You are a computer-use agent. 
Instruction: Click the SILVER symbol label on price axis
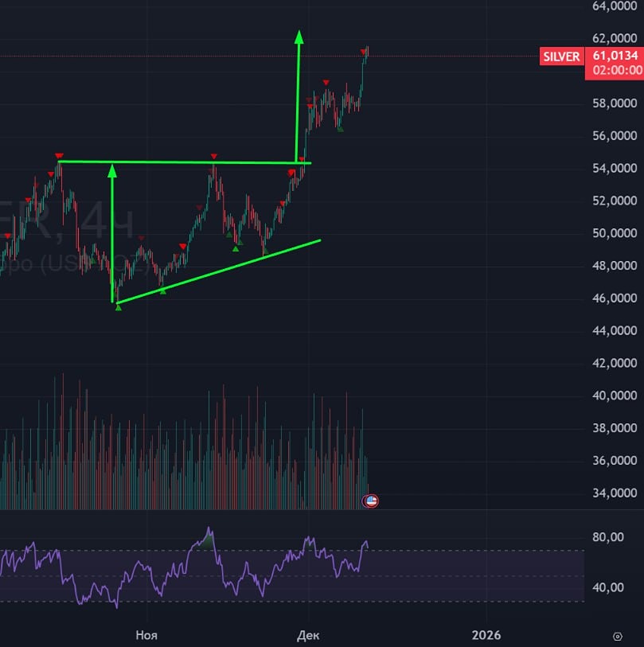click(x=561, y=57)
